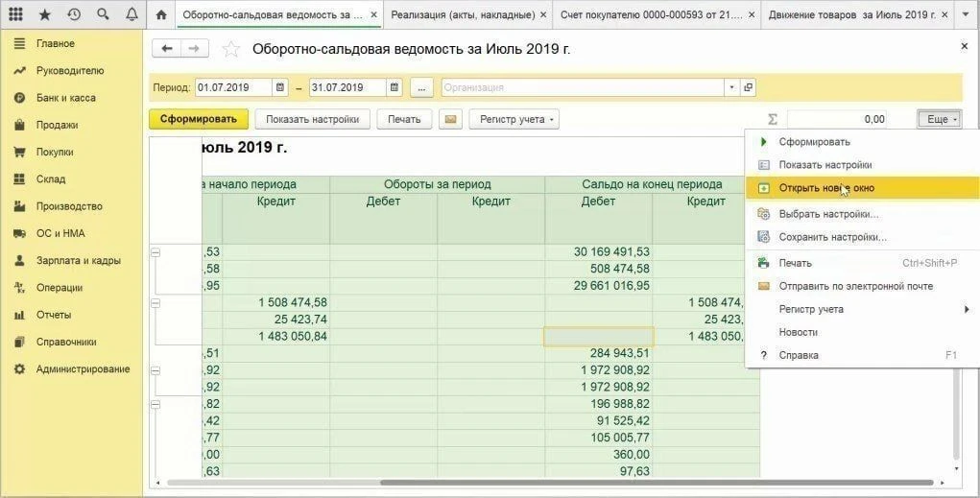This screenshot has height=498, width=980.
Task: Expand Регистр учета dropdown button
Action: (514, 119)
